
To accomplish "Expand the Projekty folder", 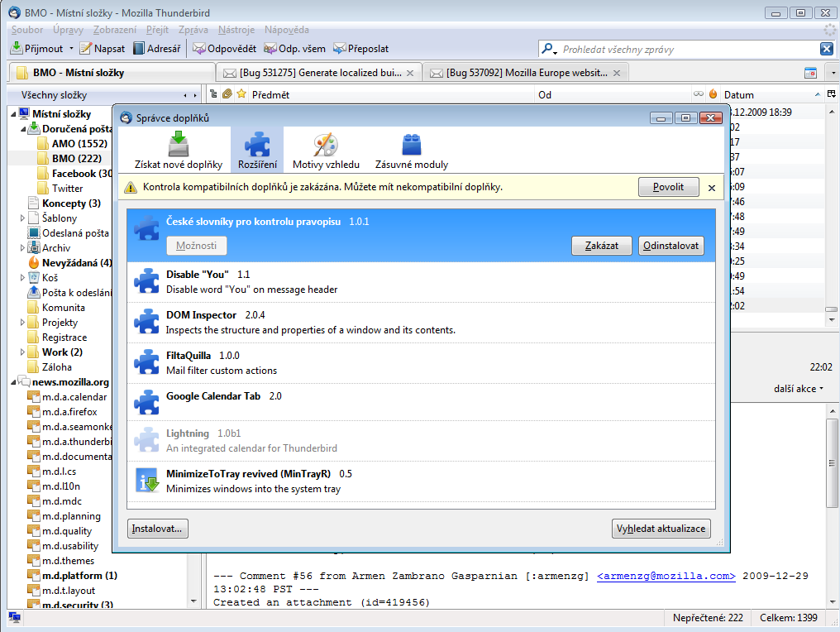I will pyautogui.click(x=22, y=323).
